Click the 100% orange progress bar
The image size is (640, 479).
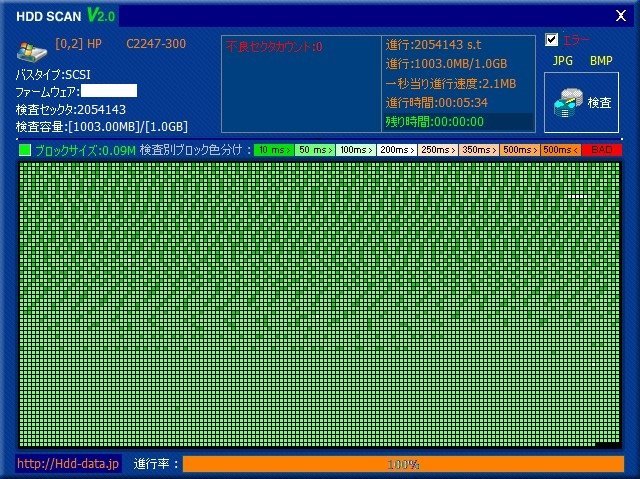tap(403, 464)
